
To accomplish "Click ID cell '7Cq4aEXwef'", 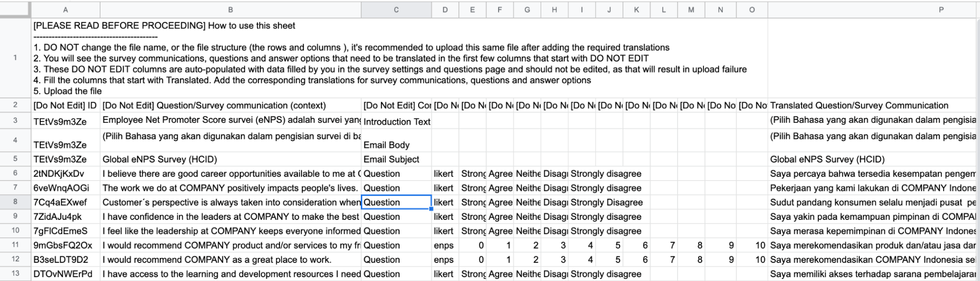I will pos(66,202).
